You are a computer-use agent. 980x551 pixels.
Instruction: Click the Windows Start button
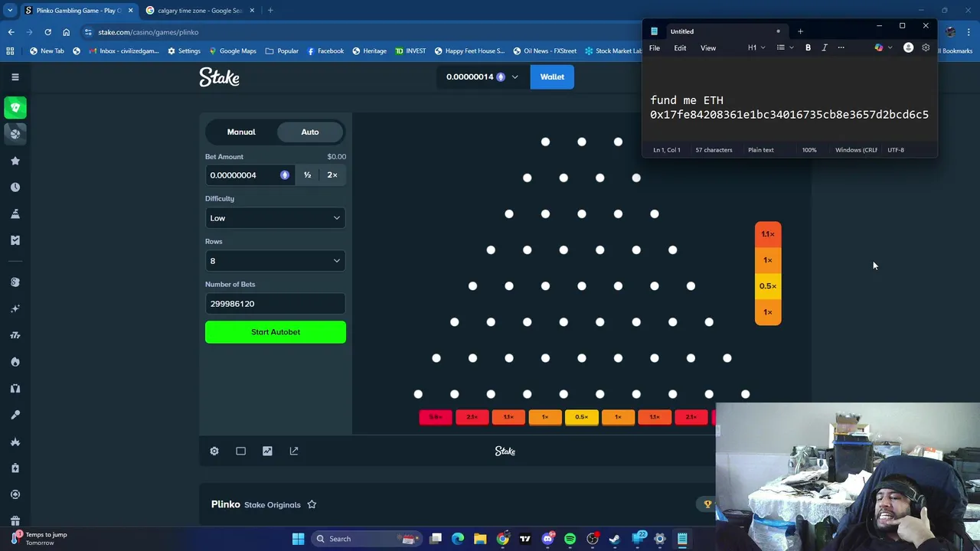pyautogui.click(x=298, y=539)
